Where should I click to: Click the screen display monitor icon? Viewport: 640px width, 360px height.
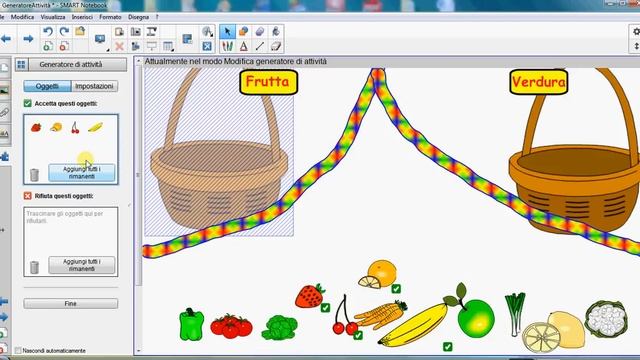tap(100, 39)
